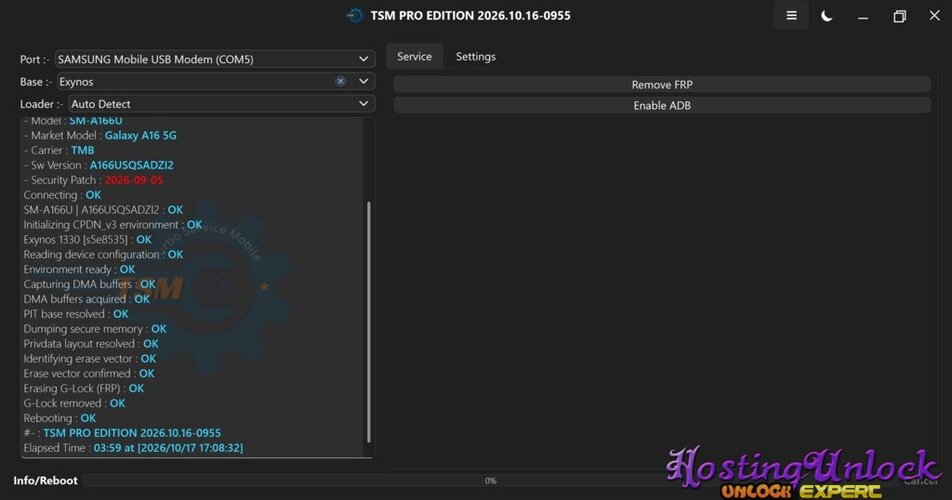The image size is (952, 500).
Task: Click the 'Erase vector confirmed' log line
Action: [x=89, y=373]
